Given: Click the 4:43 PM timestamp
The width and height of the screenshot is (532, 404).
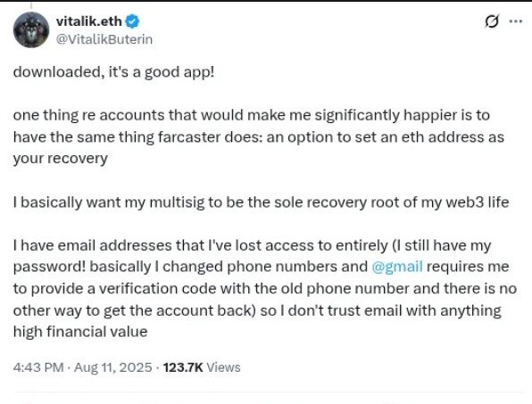Looking at the screenshot, I should 38,367.
